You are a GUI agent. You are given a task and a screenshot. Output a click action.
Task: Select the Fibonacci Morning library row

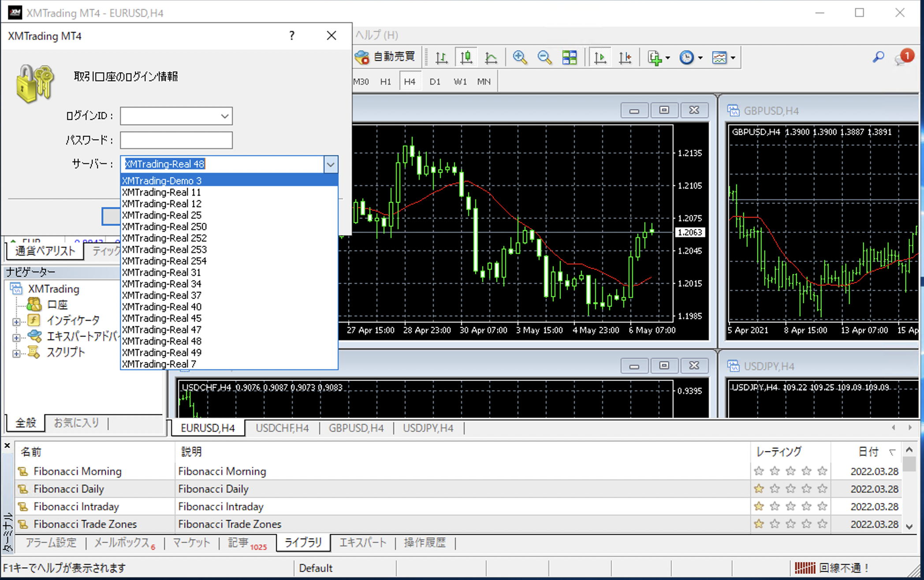coord(458,471)
